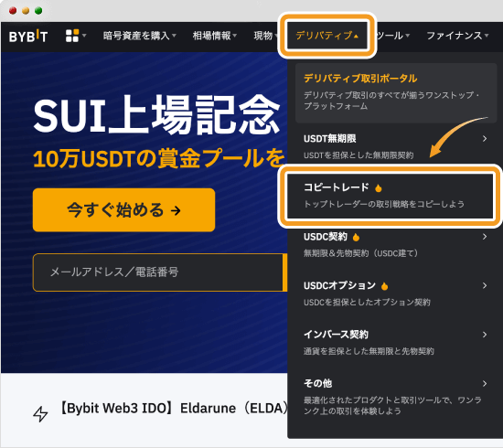Click the flame icon beside USDCオプション
Viewport: 503px width, 448px height.
tap(384, 286)
